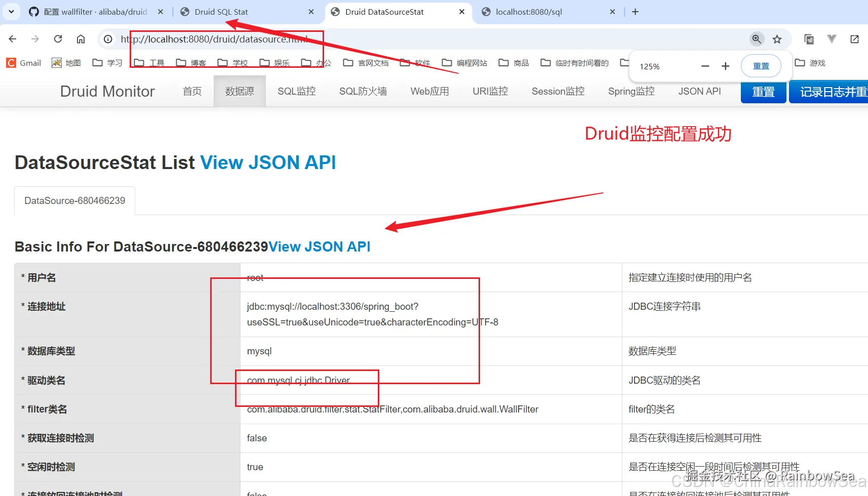This screenshot has width=868, height=496.
Task: Go to the browser home page
Action: (81, 39)
